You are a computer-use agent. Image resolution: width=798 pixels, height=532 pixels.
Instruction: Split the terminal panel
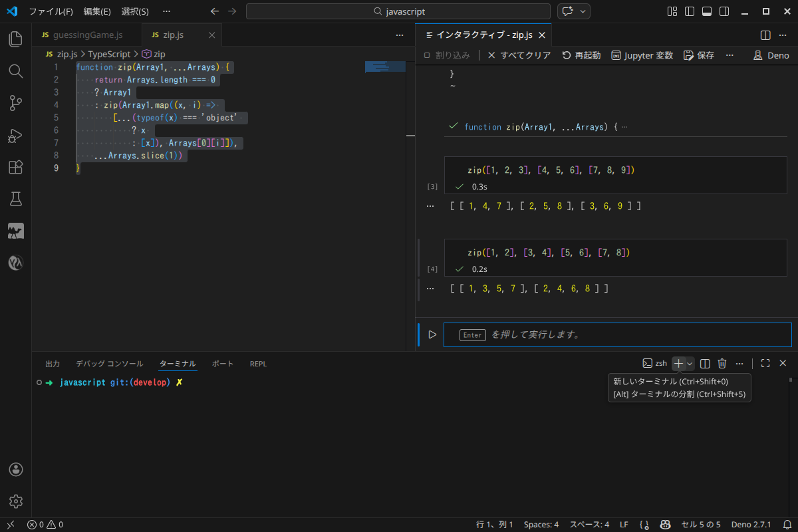pos(706,363)
